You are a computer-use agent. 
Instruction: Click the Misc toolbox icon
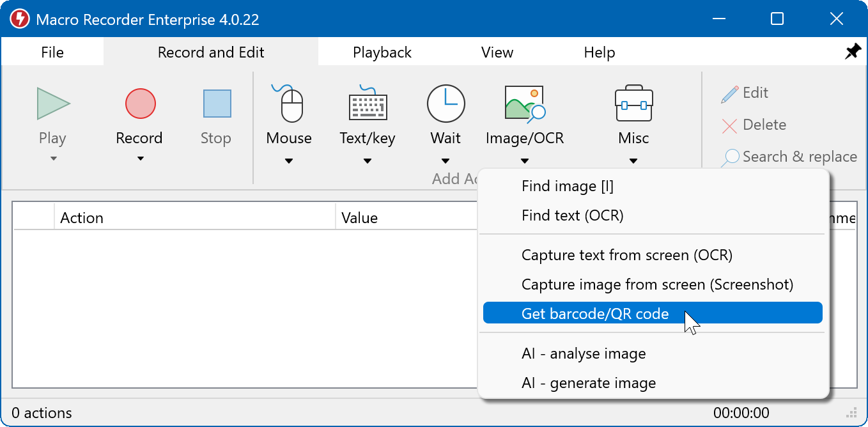[633, 104]
